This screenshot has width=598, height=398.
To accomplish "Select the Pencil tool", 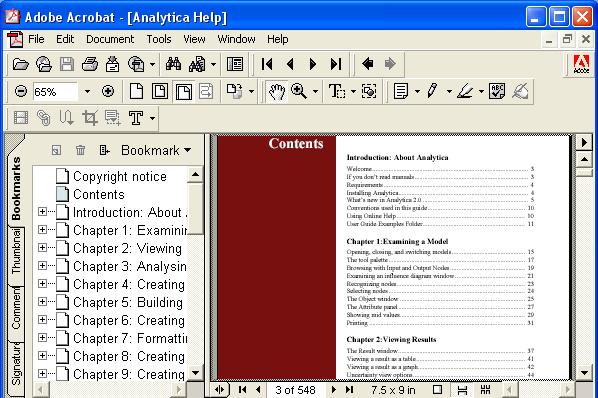I will tap(432, 91).
